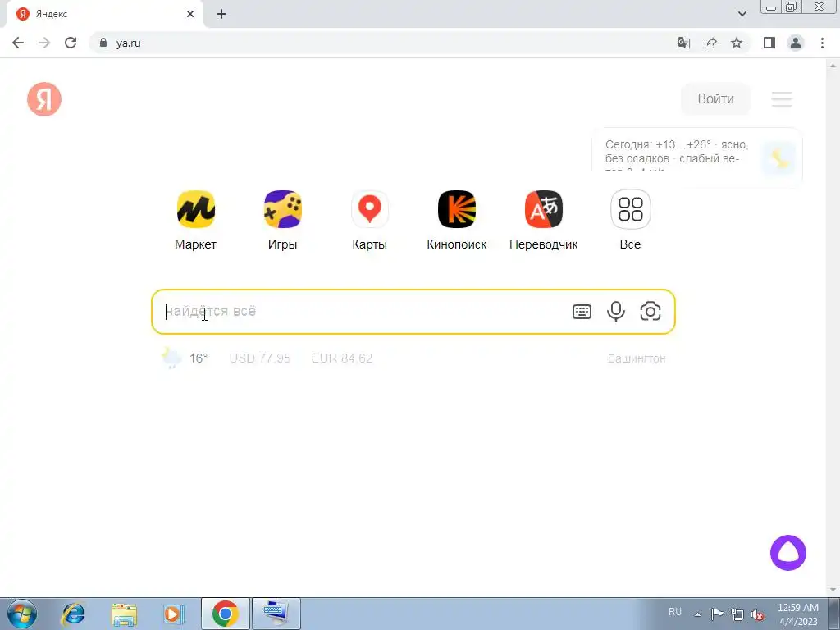Open the hamburger menu next to Войти
This screenshot has width=840, height=630.
pos(782,99)
